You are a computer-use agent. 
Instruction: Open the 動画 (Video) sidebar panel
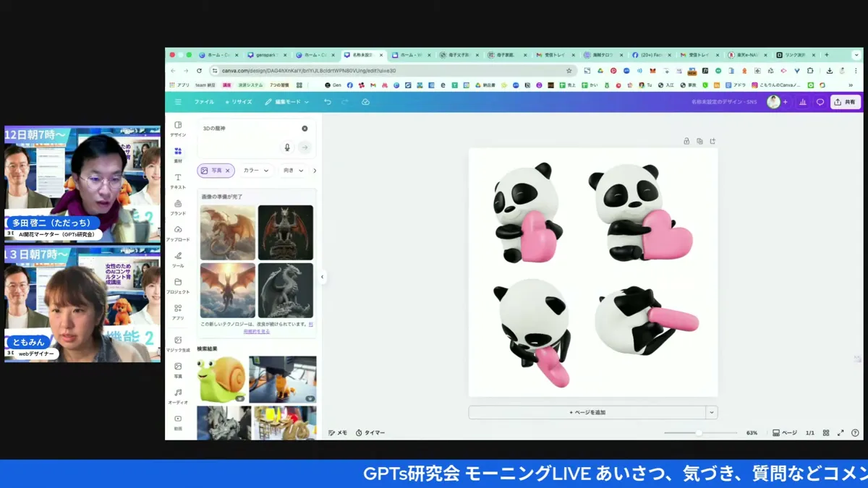tap(178, 422)
